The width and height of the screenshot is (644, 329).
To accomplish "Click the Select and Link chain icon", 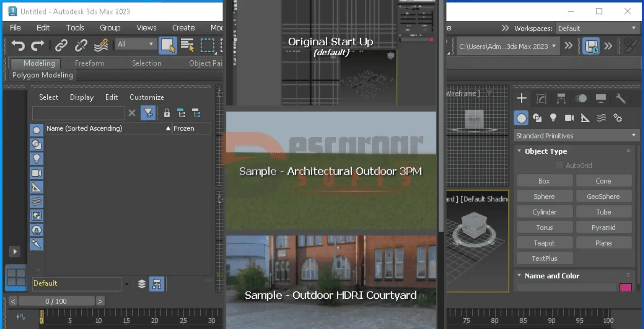I will click(61, 45).
